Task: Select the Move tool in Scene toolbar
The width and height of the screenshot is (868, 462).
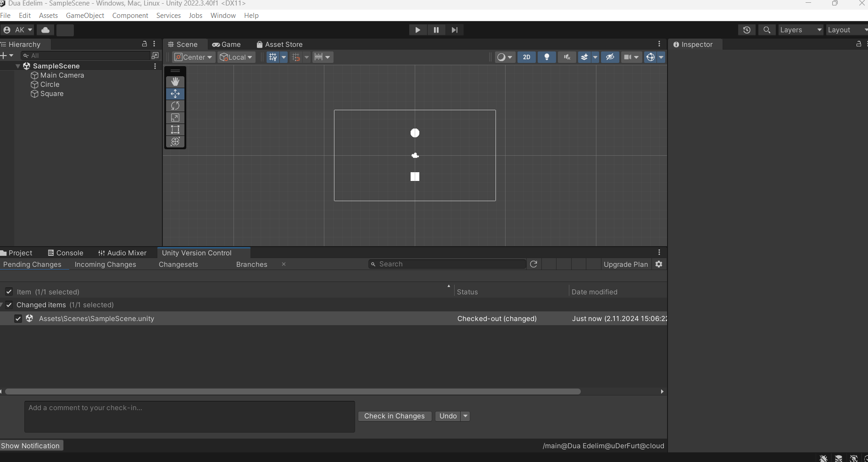Action: (175, 94)
